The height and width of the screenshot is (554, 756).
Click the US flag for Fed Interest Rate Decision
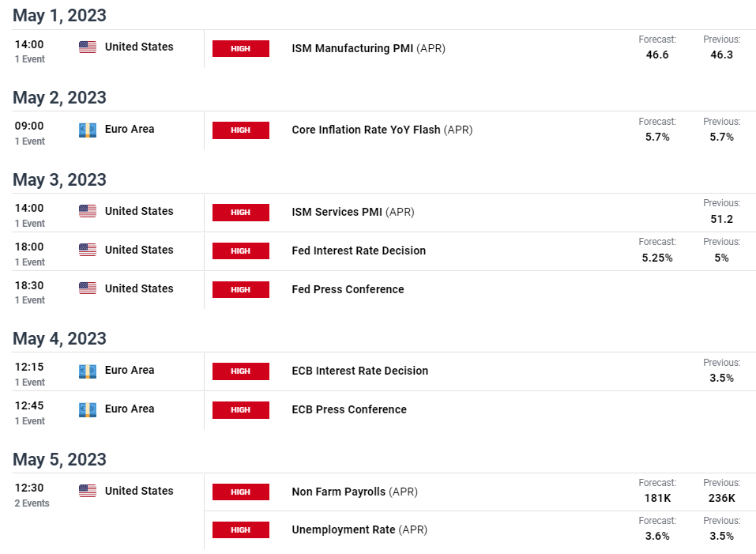point(87,250)
